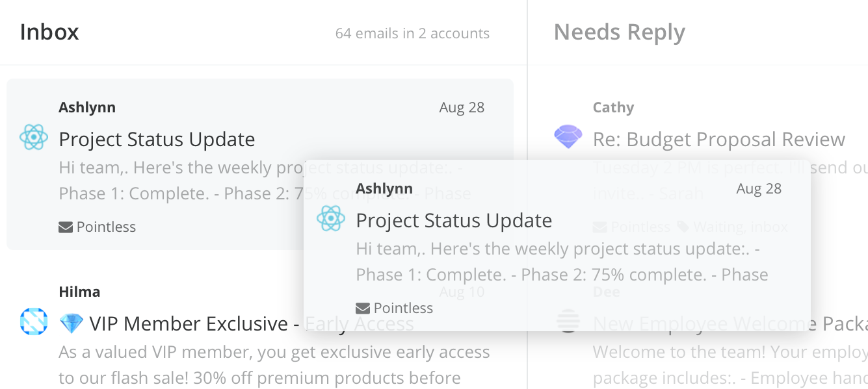This screenshot has height=389, width=868.
Task: Click the crystalline avatar beside Hilma's name
Action: click(x=33, y=322)
